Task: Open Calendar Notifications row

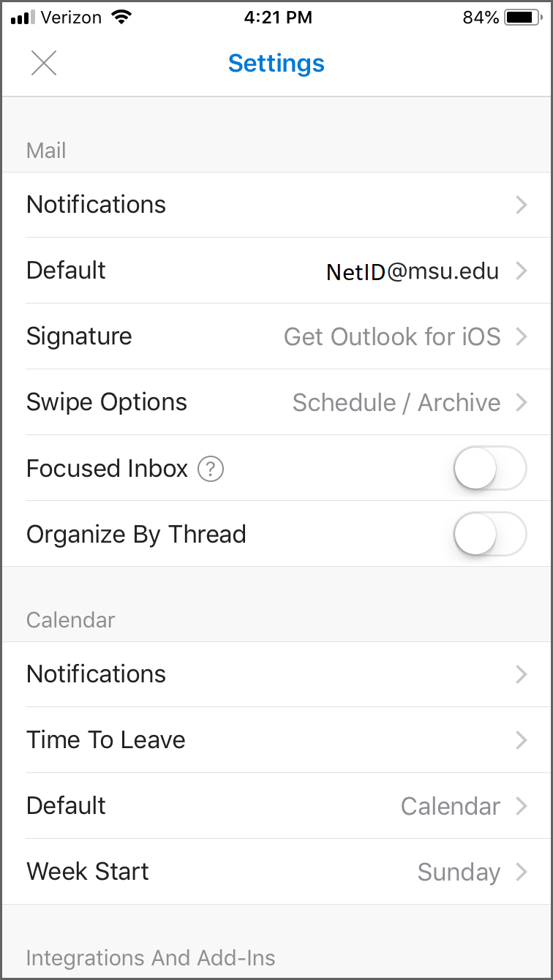Action: [97, 674]
